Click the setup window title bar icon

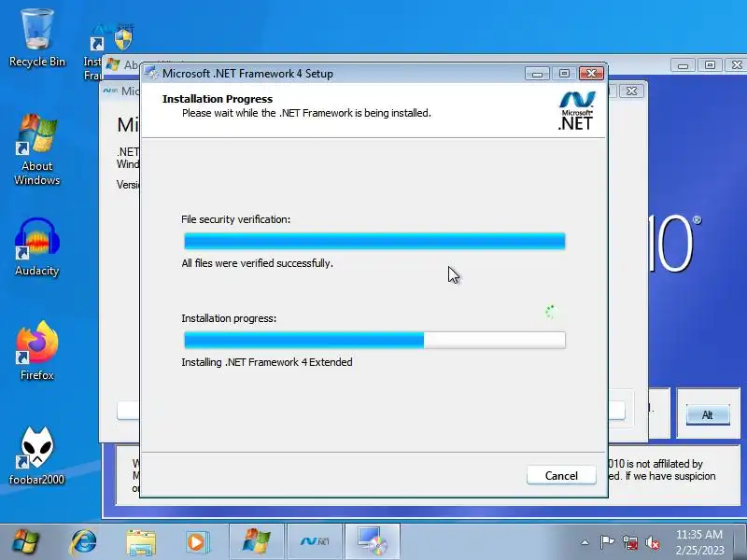[151, 74]
